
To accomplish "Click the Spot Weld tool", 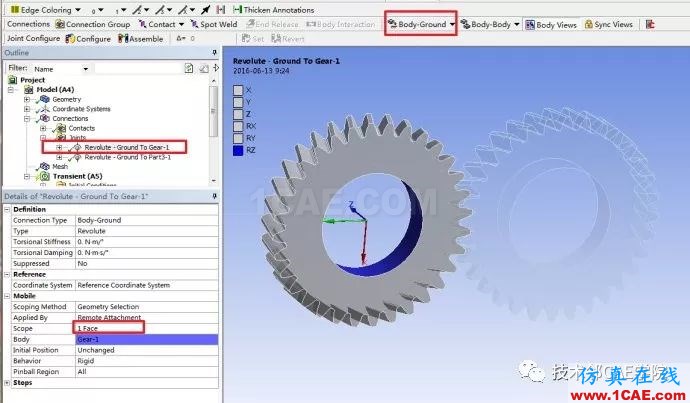I will point(214,24).
